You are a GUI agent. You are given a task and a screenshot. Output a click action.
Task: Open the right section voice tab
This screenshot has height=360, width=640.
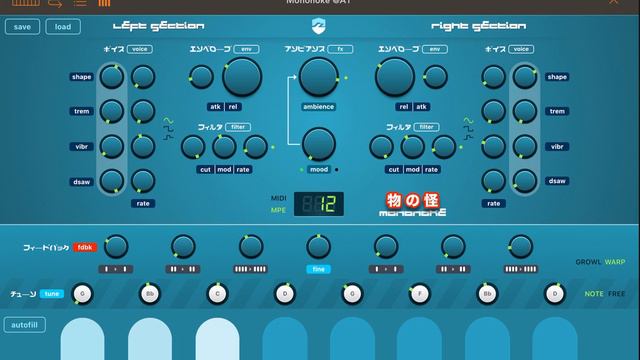pos(521,49)
